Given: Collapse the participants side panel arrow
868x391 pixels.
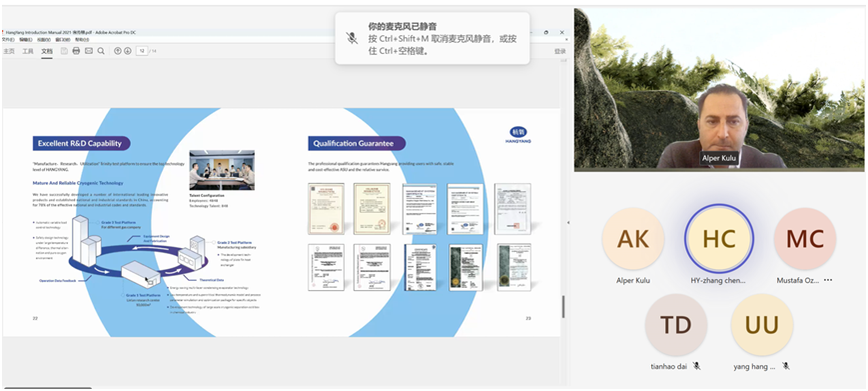Looking at the screenshot, I should (568, 223).
